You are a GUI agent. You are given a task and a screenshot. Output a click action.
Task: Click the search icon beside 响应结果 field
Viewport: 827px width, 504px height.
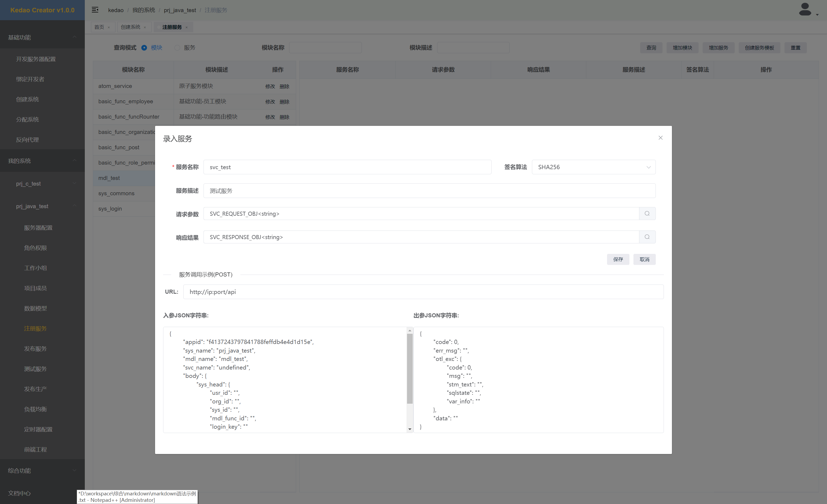[647, 237]
